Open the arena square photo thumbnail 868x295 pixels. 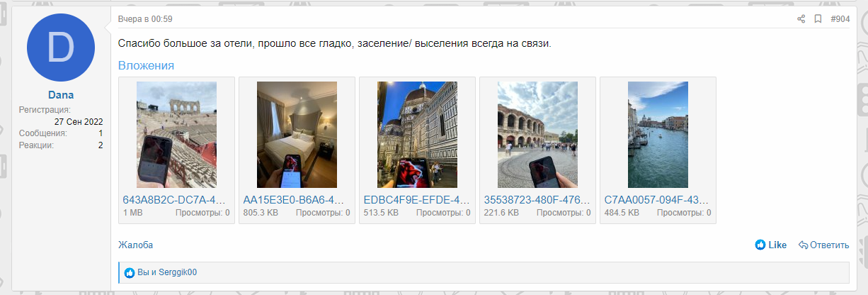(537, 135)
